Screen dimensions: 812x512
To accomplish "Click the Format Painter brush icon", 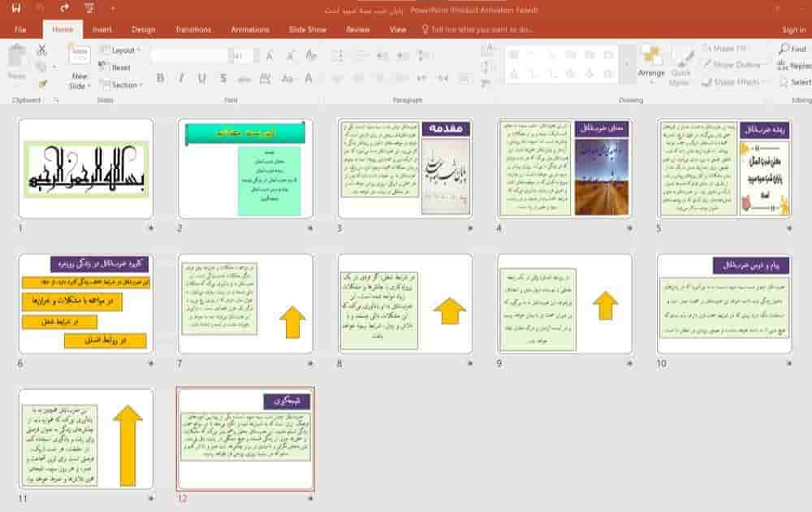I will coord(42,84).
